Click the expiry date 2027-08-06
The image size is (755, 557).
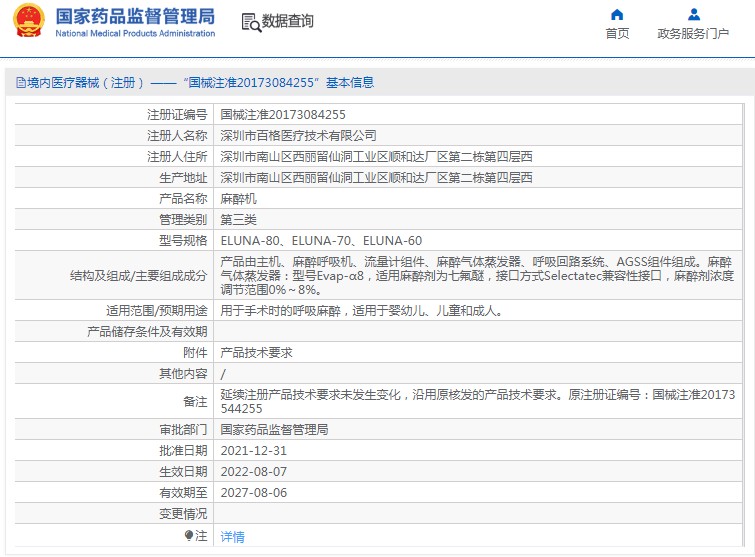[x=253, y=493]
